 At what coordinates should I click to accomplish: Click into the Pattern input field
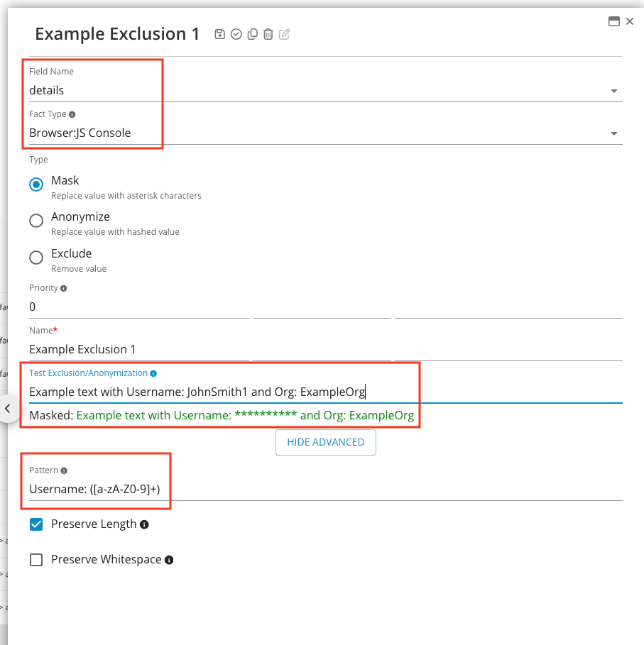point(320,489)
